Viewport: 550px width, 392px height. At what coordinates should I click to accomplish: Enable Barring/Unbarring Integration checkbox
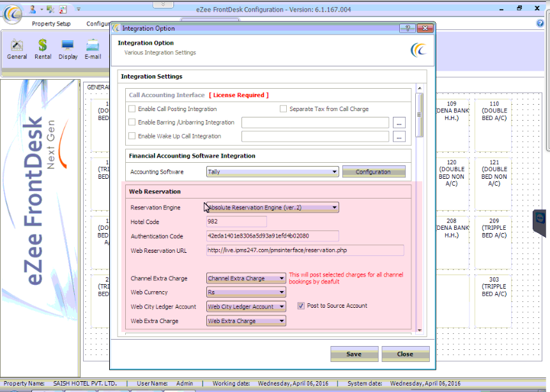pyautogui.click(x=132, y=122)
